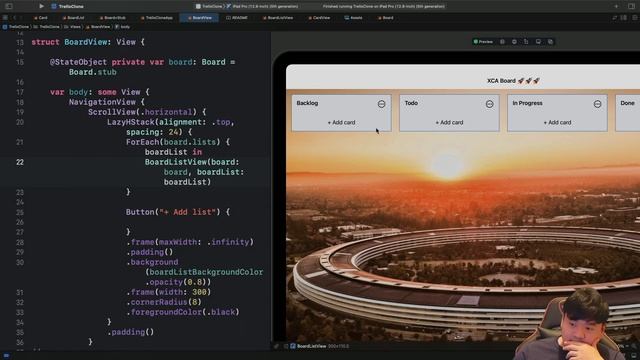Click the build status message in toolbar
The image size is (640, 360).
[384, 6]
